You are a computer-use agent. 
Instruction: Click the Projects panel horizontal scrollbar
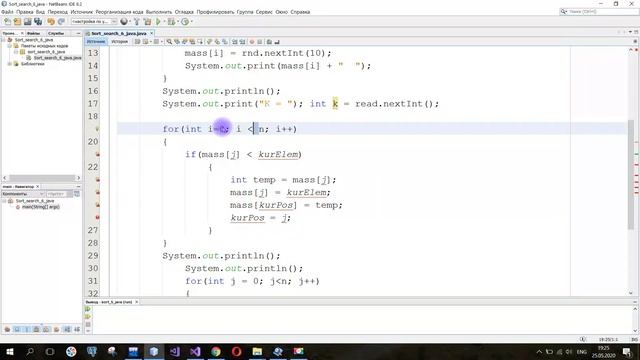pyautogui.click(x=42, y=178)
